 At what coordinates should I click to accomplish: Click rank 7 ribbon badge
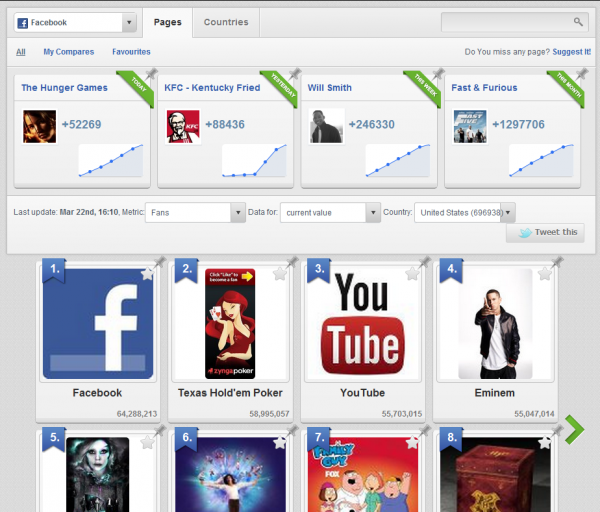(x=319, y=439)
